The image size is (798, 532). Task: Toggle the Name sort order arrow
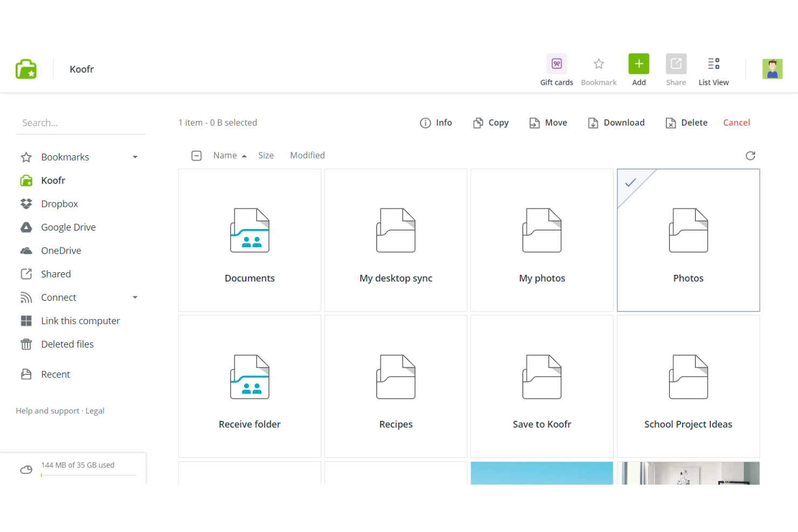tap(244, 155)
